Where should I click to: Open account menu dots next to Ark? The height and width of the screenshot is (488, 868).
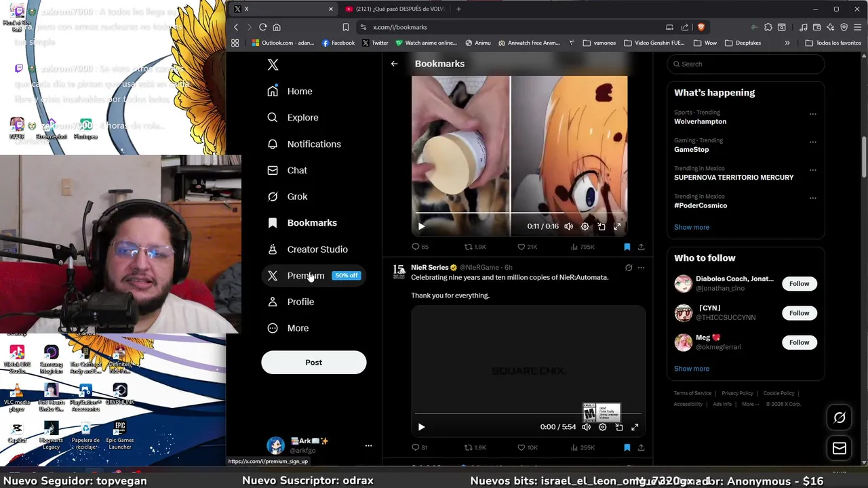pyautogui.click(x=368, y=445)
